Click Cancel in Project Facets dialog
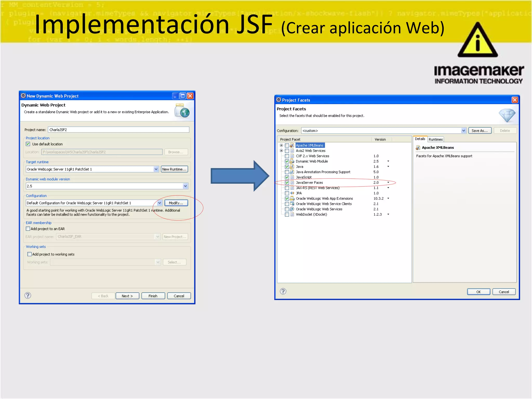Screen dimensions: 532x399 point(504,292)
